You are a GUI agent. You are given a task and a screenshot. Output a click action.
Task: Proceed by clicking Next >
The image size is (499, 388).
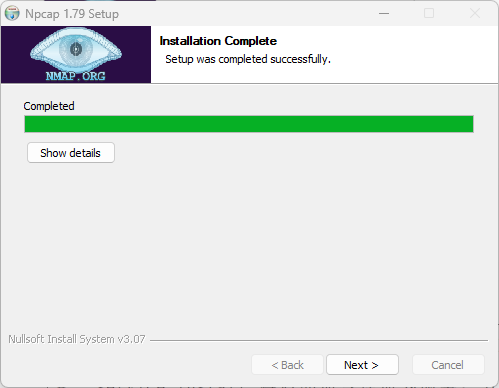(x=362, y=365)
